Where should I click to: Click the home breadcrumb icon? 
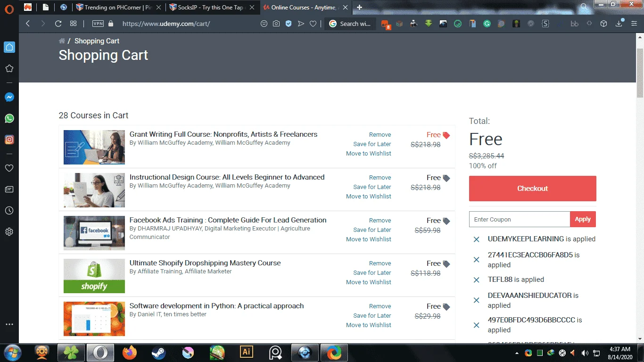pyautogui.click(x=62, y=41)
